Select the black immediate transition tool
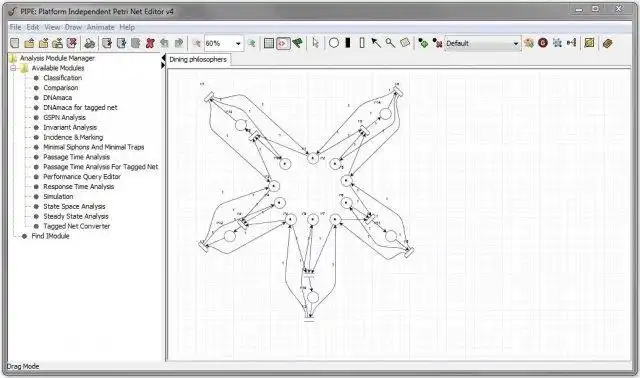 coord(348,43)
